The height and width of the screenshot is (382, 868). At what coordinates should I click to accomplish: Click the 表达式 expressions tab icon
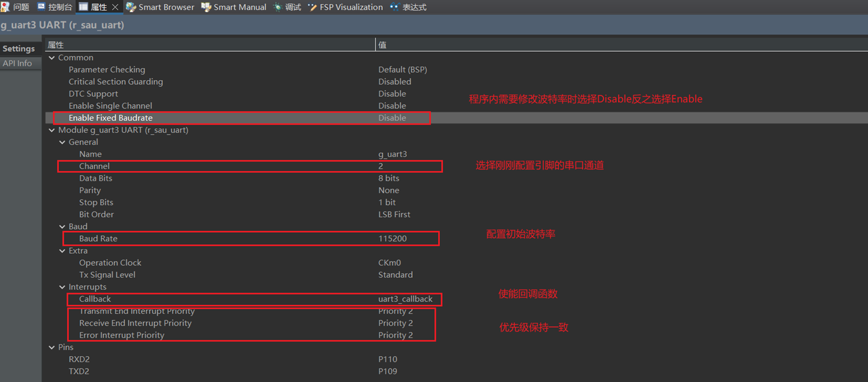tap(394, 7)
